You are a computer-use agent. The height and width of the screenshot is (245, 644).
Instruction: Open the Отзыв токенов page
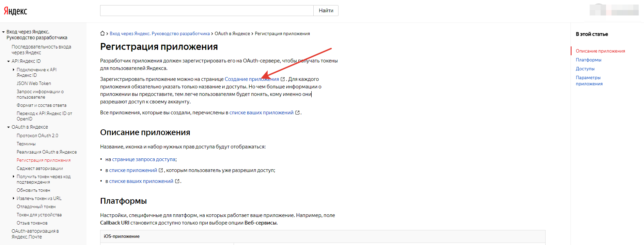pos(32,223)
